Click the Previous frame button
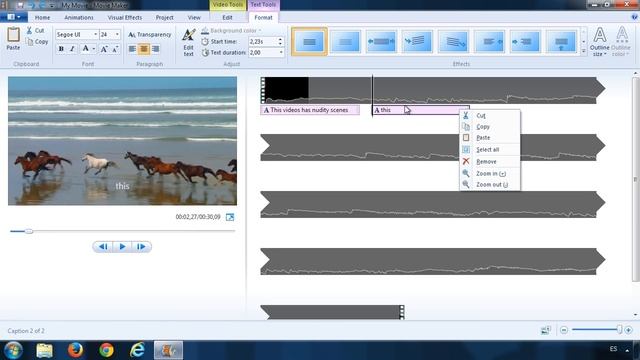Image resolution: width=640 pixels, height=360 pixels. pyautogui.click(x=103, y=247)
